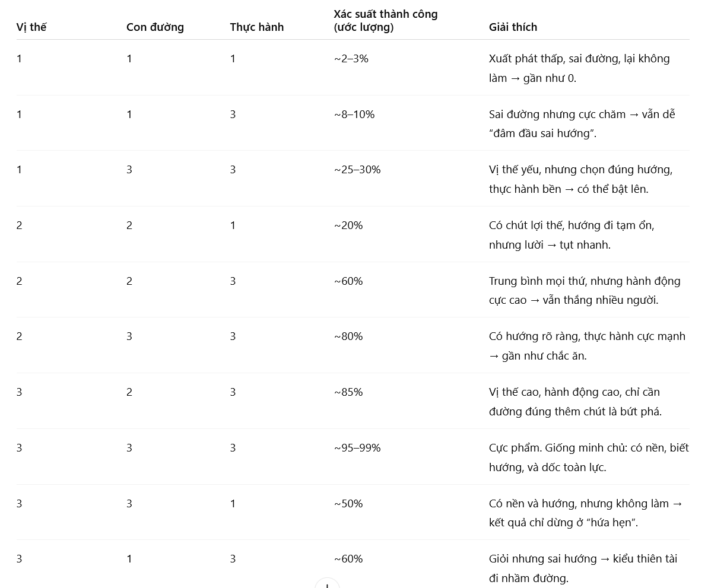Click the ~95–99% probability cell
Viewport: 708px width, 588px height.
point(357,448)
